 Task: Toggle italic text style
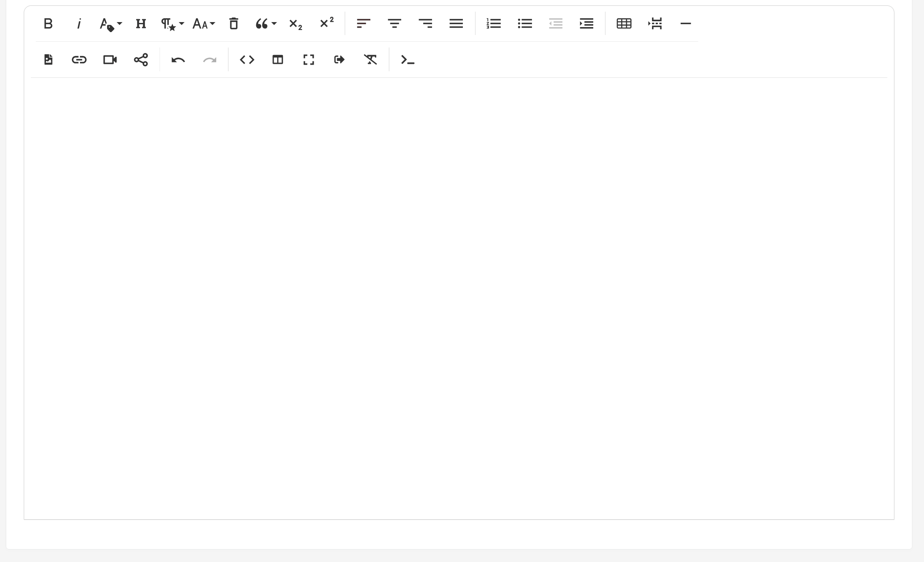(x=79, y=24)
